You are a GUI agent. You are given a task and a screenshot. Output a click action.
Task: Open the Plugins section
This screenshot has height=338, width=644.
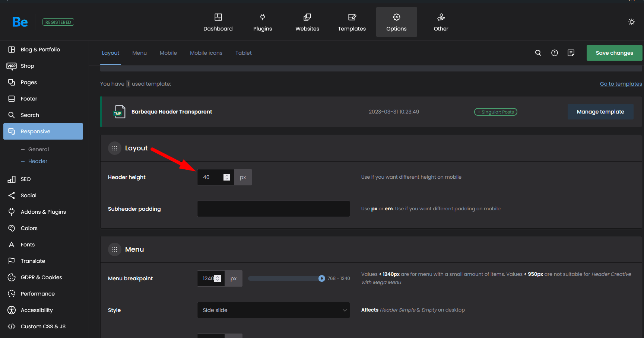263,22
